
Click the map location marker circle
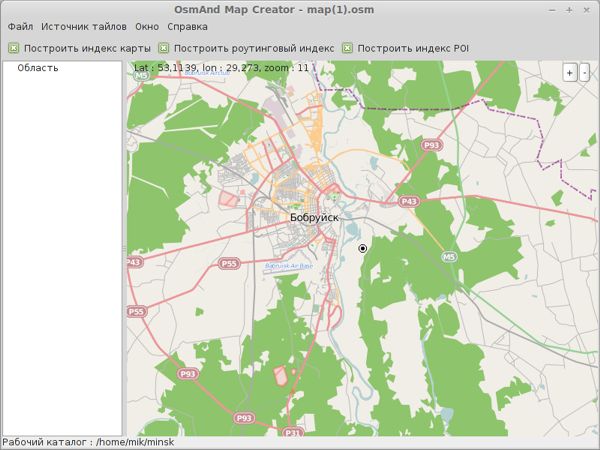362,249
